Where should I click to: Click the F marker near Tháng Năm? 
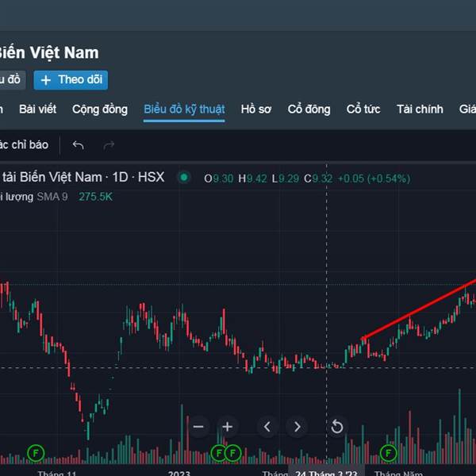tap(388, 453)
